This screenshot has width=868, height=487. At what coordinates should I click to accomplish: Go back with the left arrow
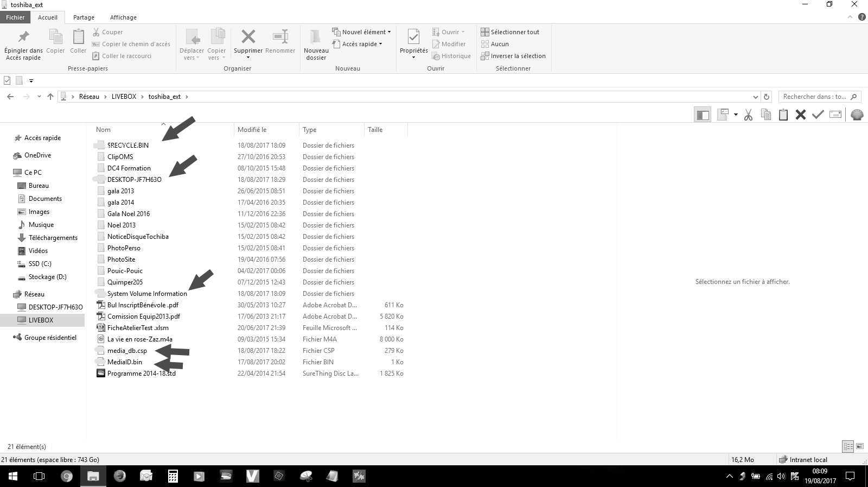(10, 97)
